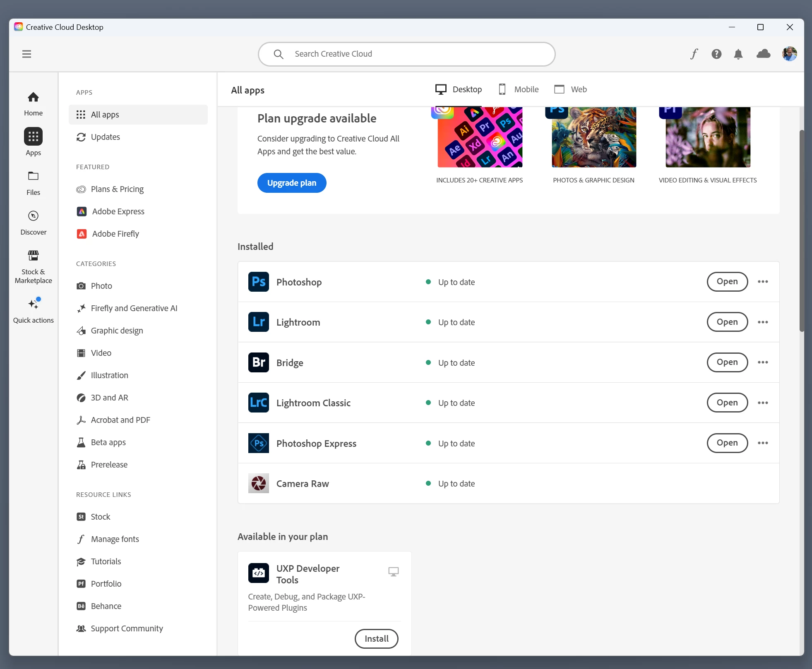Switch to the Mobile tab
Image resolution: width=812 pixels, height=669 pixels.
tap(519, 89)
